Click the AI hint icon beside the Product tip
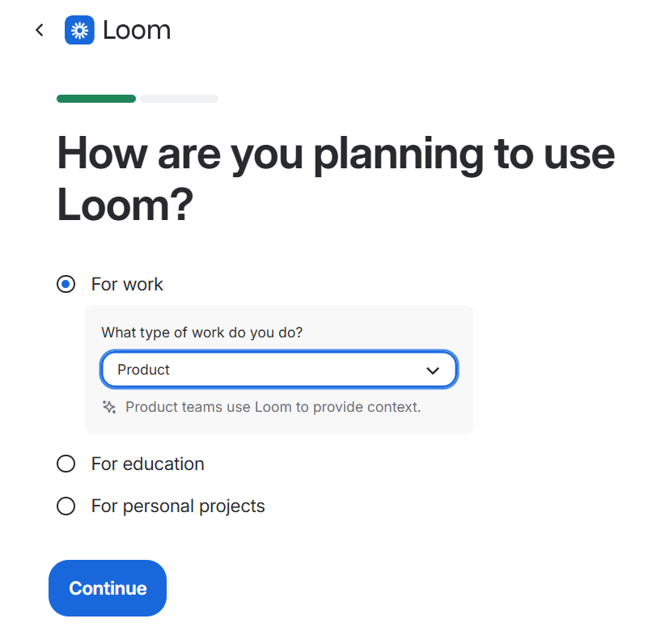This screenshot has height=644, width=661. (108, 407)
